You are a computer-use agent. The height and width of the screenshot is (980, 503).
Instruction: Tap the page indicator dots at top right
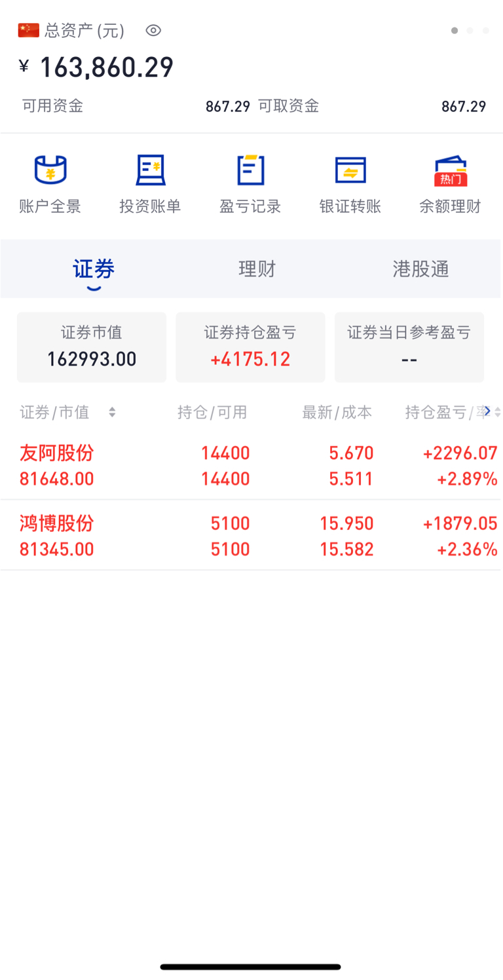470,30
